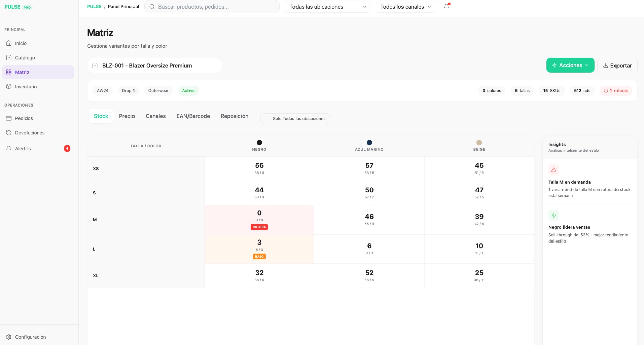Open the Inventario box icon
Viewport: 644px width, 345px height.
point(9,86)
